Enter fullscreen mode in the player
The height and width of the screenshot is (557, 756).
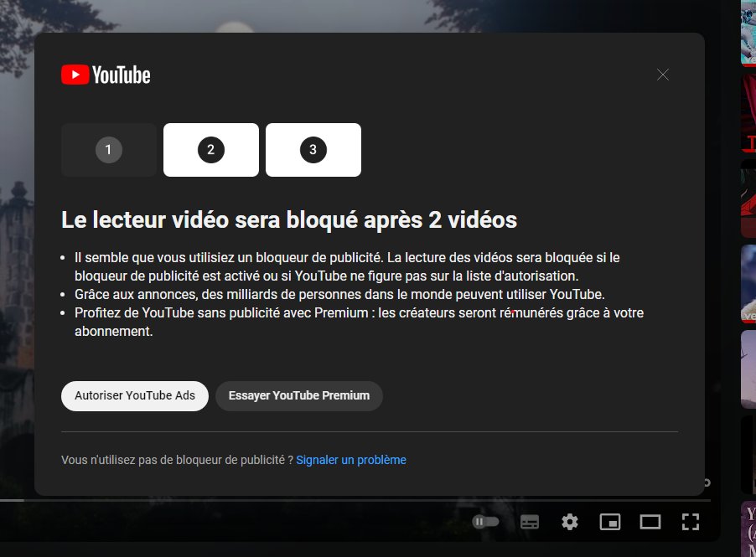coord(691,522)
